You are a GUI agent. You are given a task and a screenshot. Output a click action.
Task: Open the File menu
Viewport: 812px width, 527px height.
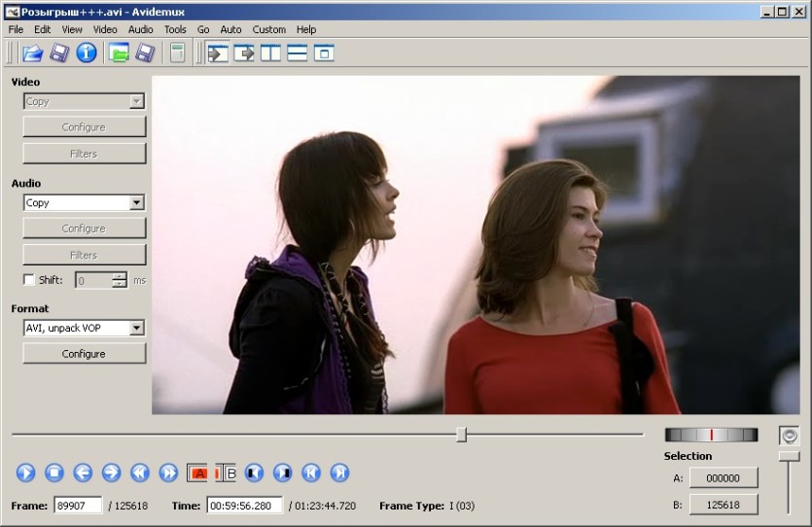[x=16, y=29]
